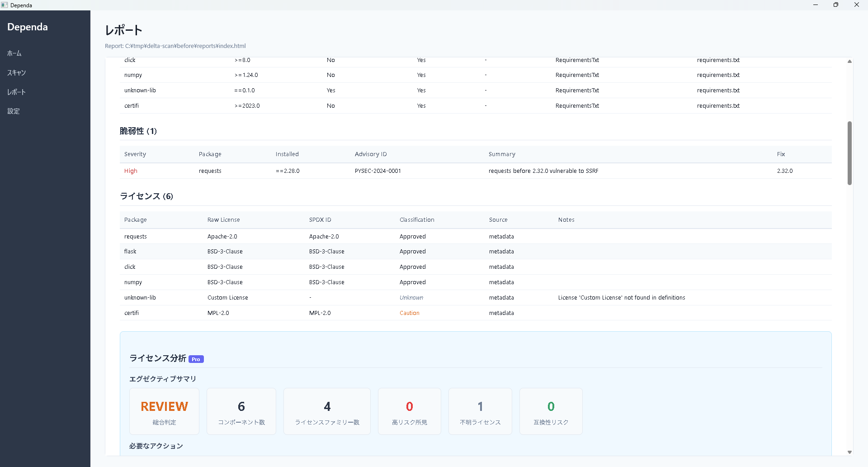Click the report vertical scrollbar thumb
This screenshot has height=467, width=868.
(849, 153)
